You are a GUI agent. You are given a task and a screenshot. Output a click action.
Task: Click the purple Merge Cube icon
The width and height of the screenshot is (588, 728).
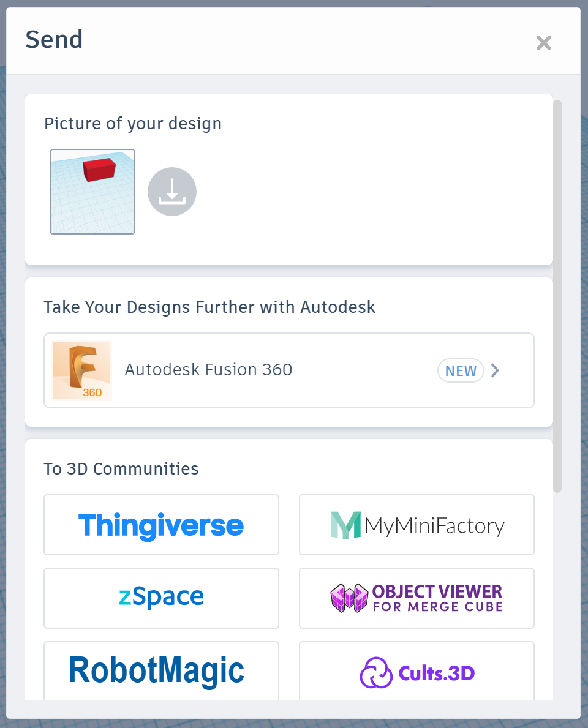tap(349, 598)
